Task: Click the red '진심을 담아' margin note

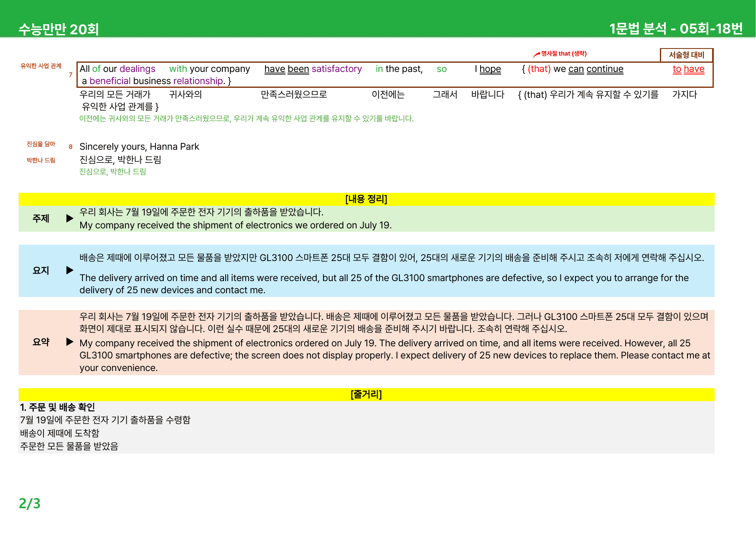Action: 41,144
